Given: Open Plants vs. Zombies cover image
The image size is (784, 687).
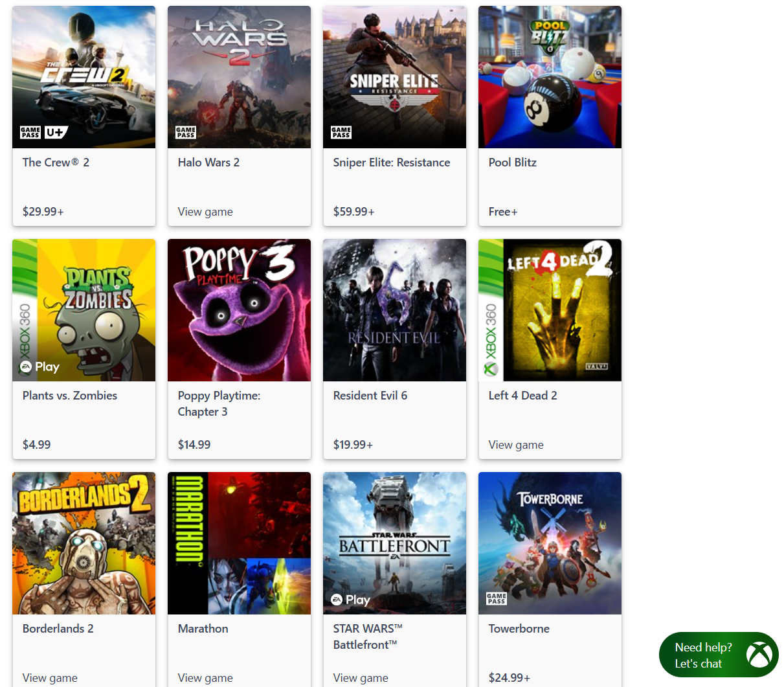Looking at the screenshot, I should [x=84, y=310].
